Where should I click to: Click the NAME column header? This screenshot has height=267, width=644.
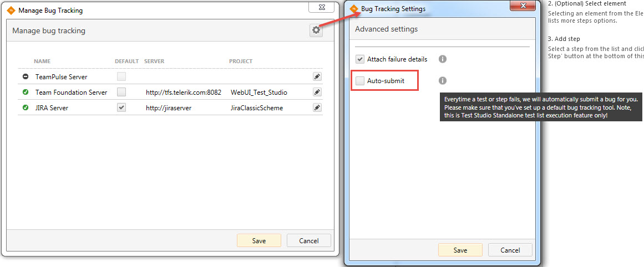pyautogui.click(x=42, y=61)
